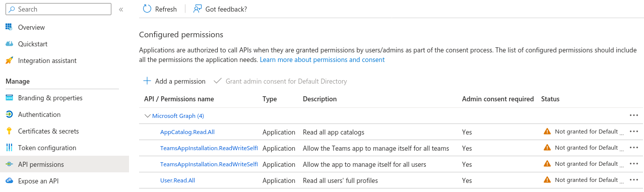Image resolution: width=644 pixels, height=192 pixels.
Task: Focus the sidebar Search field
Action: 58,9
